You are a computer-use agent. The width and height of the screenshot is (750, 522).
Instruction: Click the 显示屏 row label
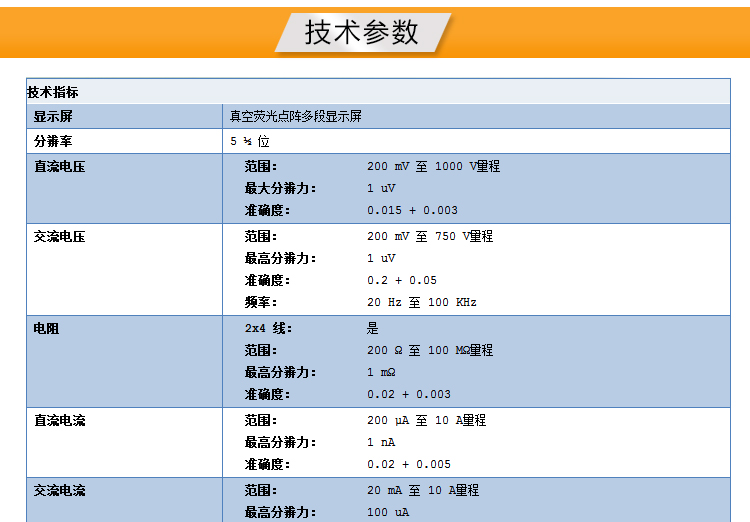tap(53, 116)
